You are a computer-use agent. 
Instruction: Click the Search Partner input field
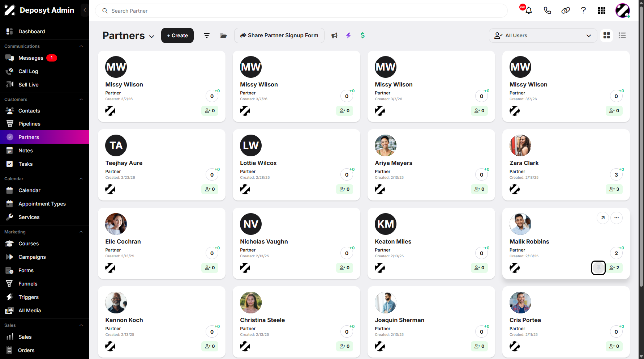pyautogui.click(x=301, y=11)
